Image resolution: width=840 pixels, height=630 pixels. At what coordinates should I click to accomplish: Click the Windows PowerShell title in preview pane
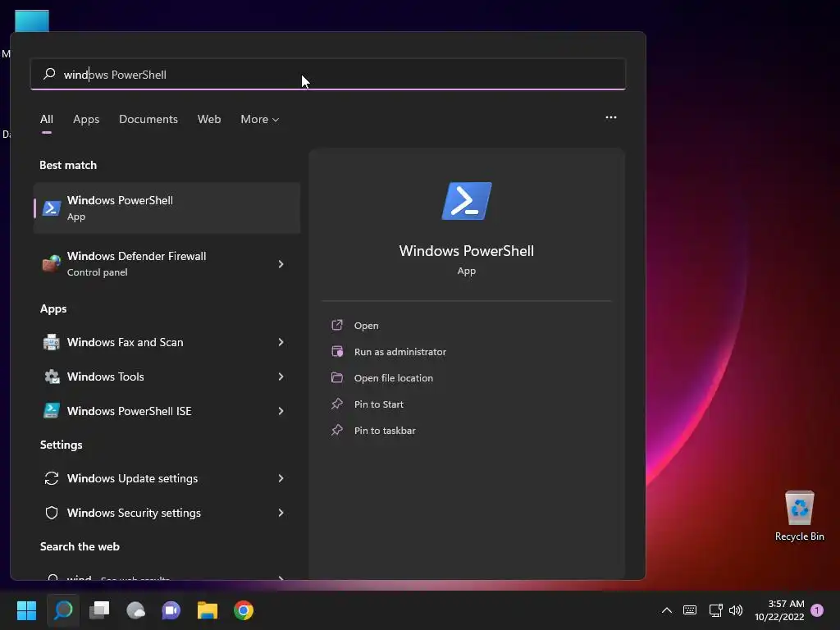pos(467,251)
